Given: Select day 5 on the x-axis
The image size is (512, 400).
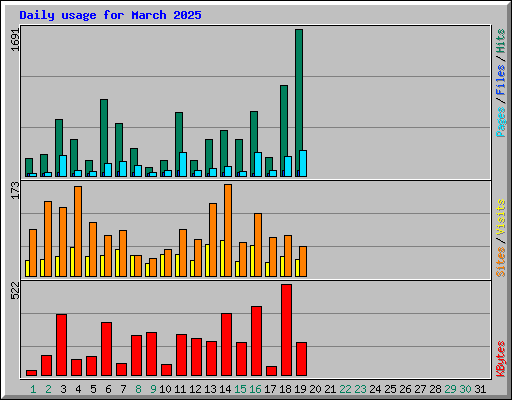Looking at the screenshot, I should point(93,389).
